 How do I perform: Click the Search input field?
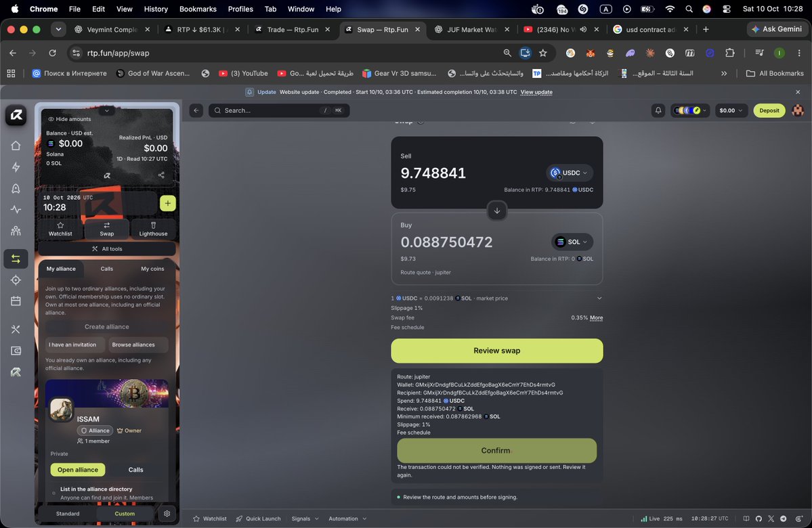point(279,110)
